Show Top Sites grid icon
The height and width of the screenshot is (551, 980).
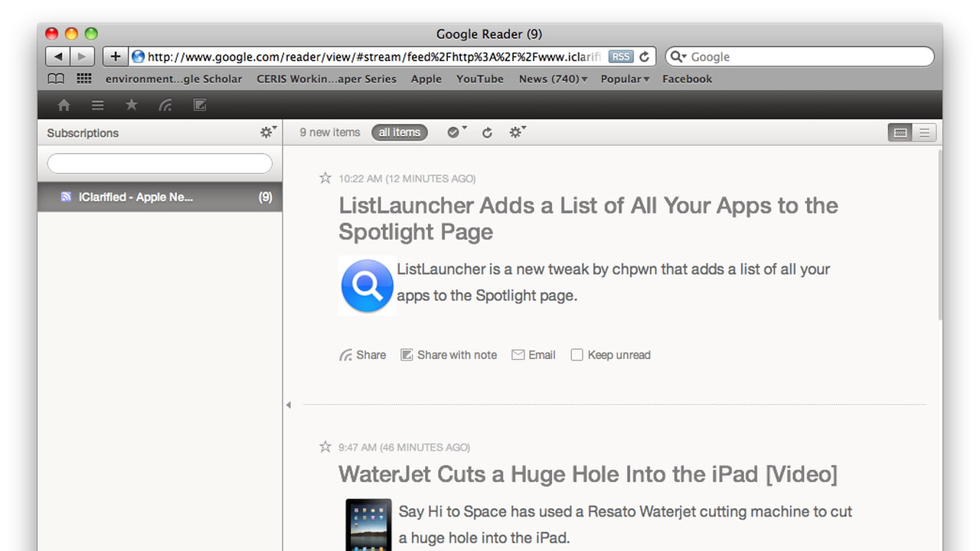[84, 79]
